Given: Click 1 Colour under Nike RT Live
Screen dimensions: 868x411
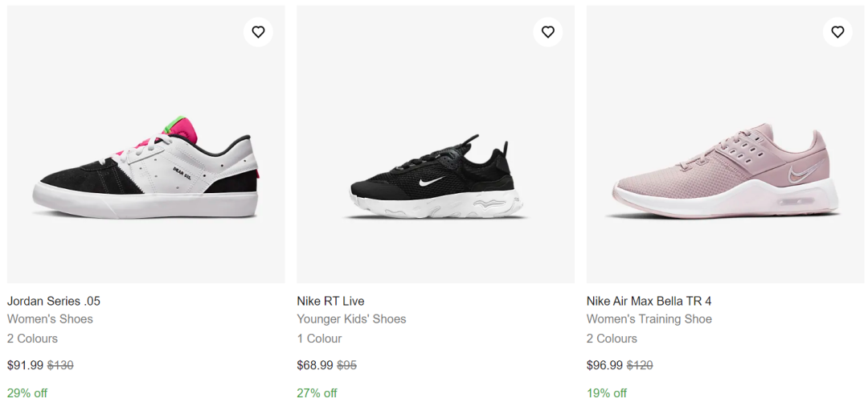Looking at the screenshot, I should pos(319,339).
